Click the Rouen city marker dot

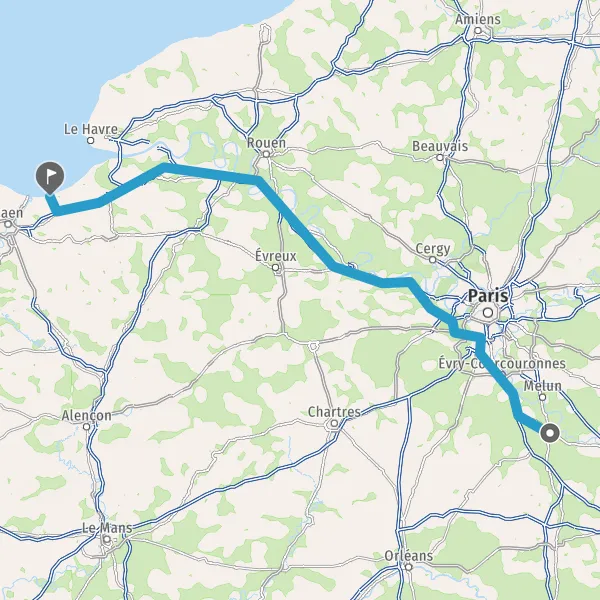tap(266, 154)
